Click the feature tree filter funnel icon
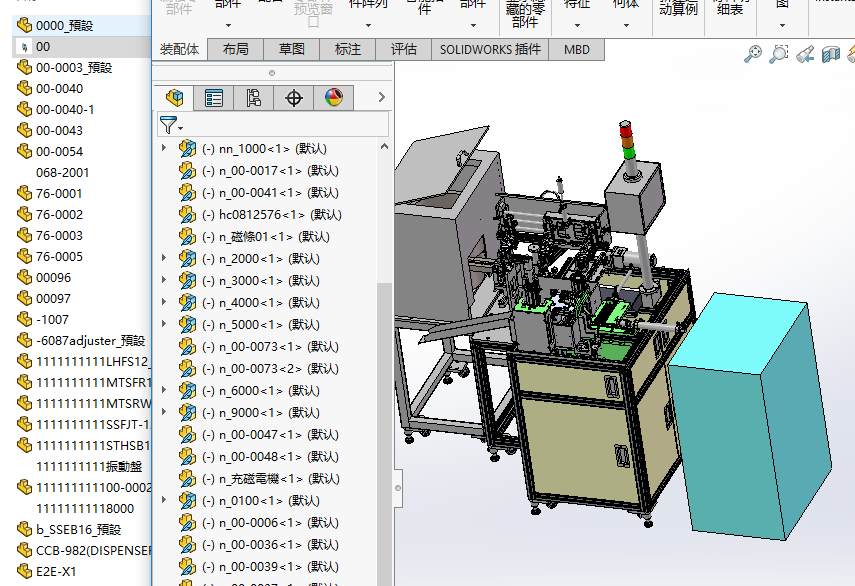 coord(168,125)
